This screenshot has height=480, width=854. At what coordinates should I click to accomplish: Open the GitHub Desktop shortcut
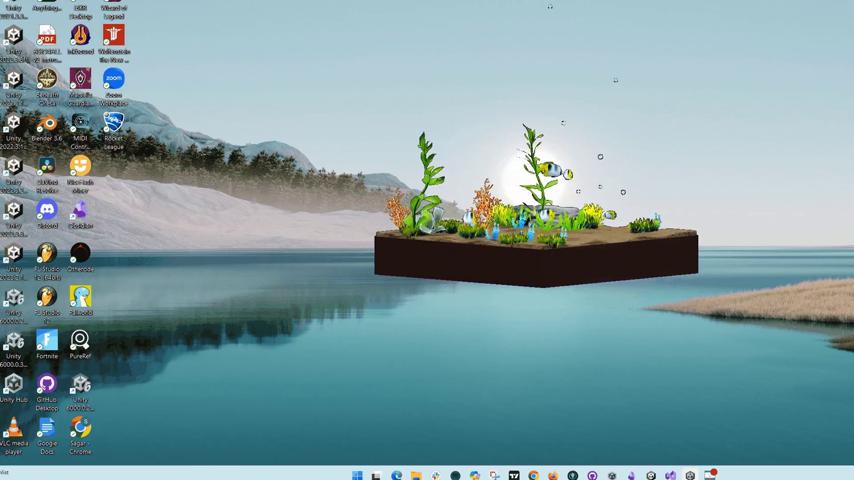point(47,384)
